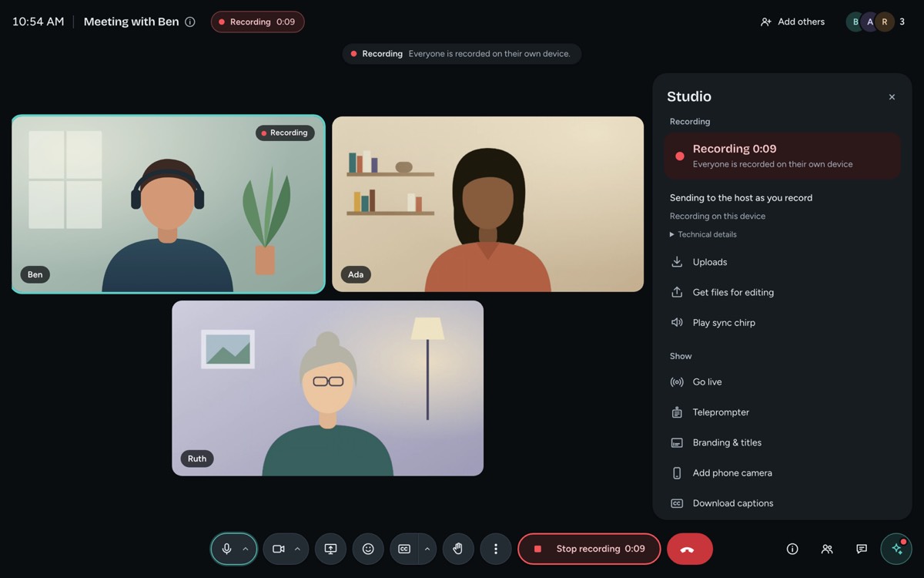The height and width of the screenshot is (578, 924).
Task: Share your screen
Action: click(x=330, y=549)
